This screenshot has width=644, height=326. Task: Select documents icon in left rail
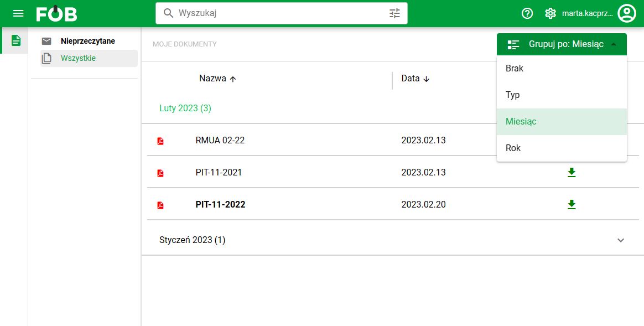16,40
